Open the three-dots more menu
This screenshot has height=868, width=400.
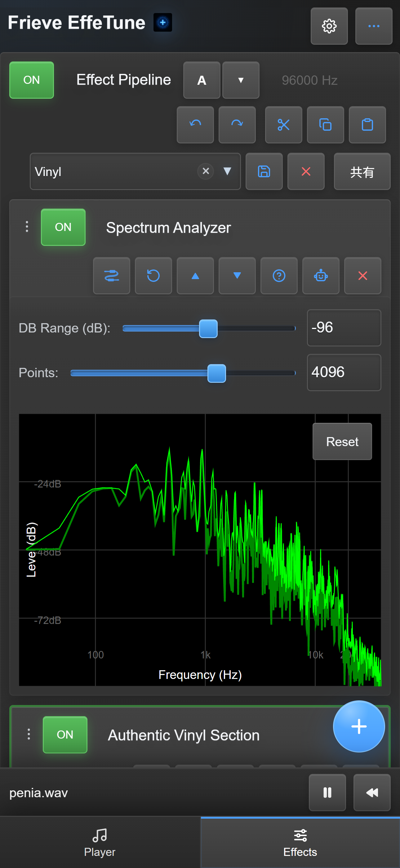pos(374,26)
